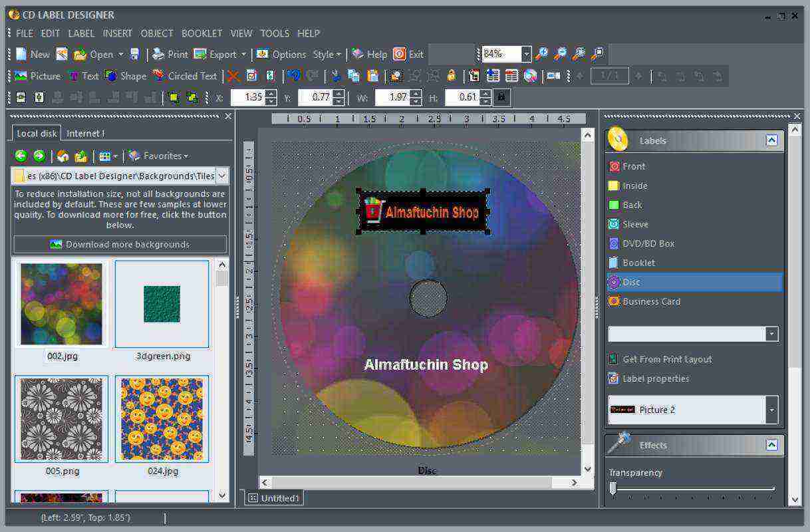Open the LABEL menu
The width and height of the screenshot is (810, 532).
pyautogui.click(x=81, y=33)
